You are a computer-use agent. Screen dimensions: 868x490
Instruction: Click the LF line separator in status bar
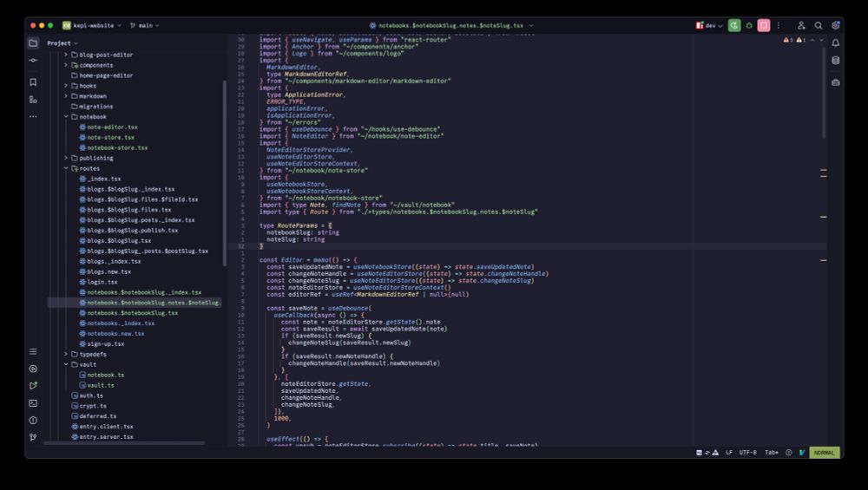pyautogui.click(x=729, y=453)
